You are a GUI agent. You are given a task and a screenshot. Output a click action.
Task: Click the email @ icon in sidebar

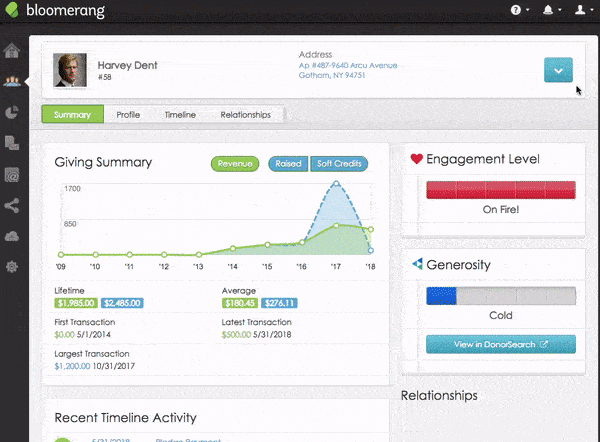point(13,175)
